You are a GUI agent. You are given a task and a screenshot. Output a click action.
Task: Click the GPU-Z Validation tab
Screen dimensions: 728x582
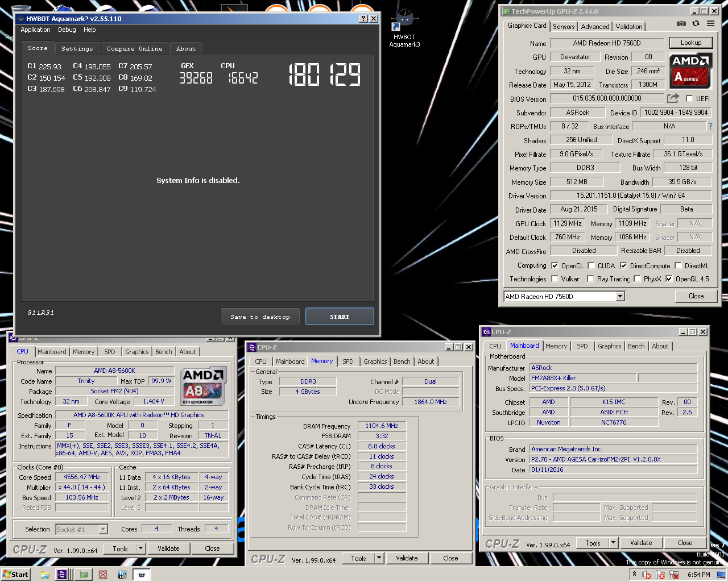tap(629, 27)
